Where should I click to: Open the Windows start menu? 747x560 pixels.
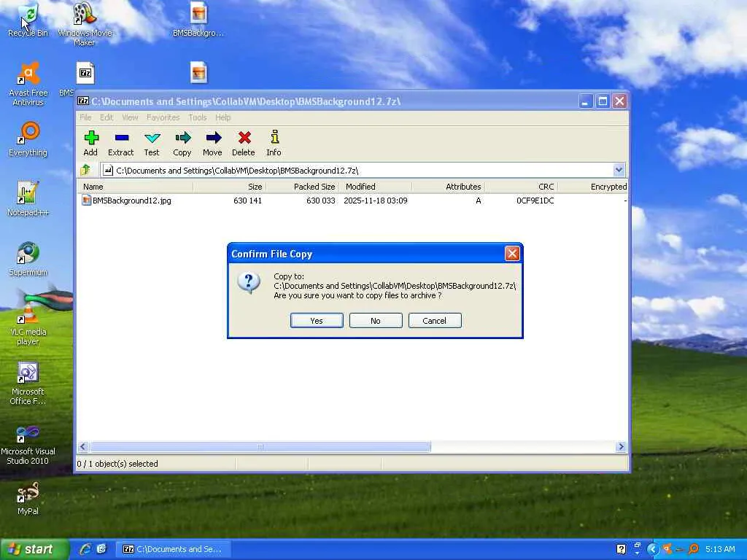[34, 549]
